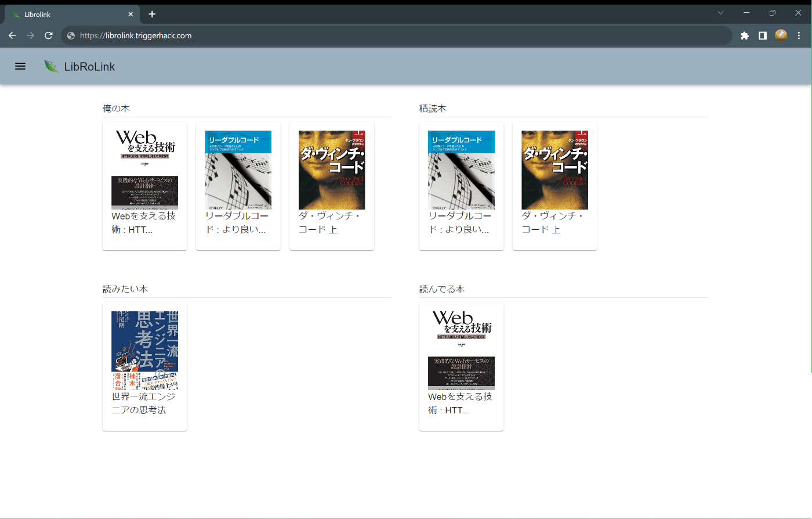Close the Librolink tab
812x519 pixels.
(x=130, y=14)
